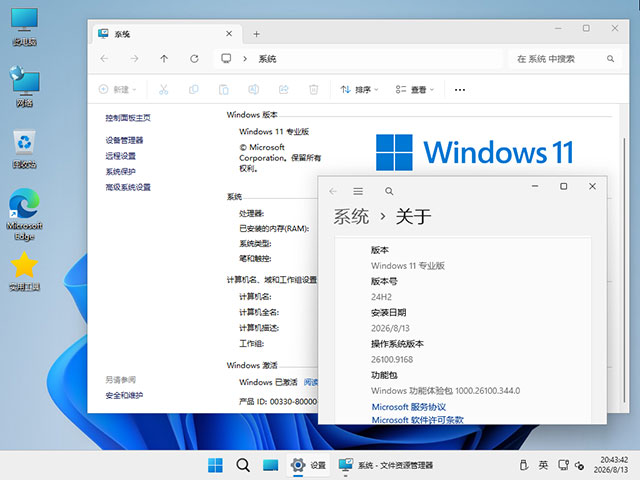Open 系统保护 link
This screenshot has height=480, width=640.
120,171
